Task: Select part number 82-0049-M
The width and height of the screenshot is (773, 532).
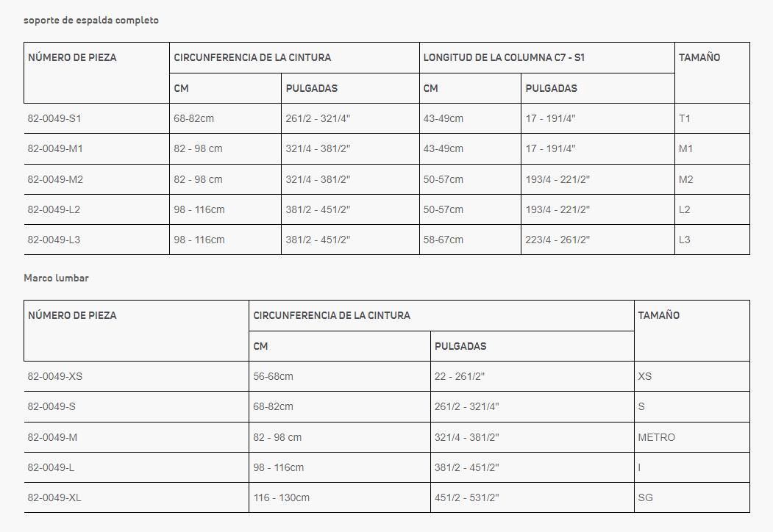Action: point(52,437)
